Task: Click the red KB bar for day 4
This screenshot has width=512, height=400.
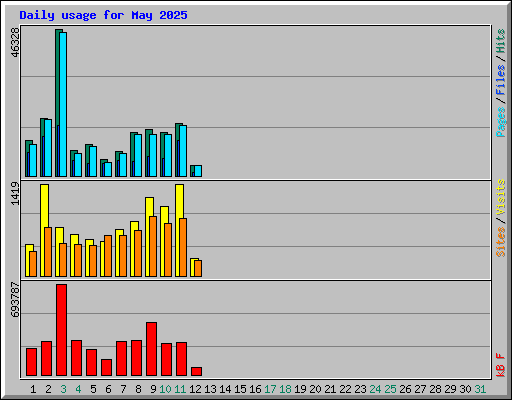Action: [76, 358]
